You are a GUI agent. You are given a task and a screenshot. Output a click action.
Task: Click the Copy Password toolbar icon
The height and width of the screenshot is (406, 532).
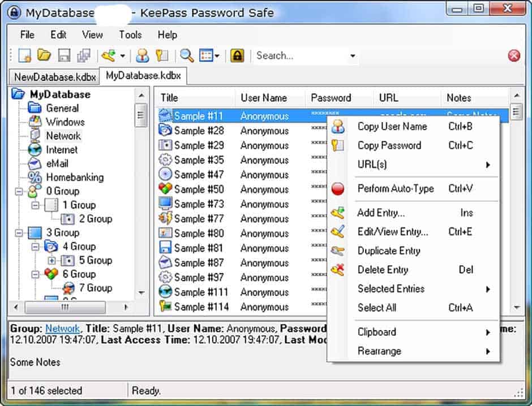coord(162,55)
